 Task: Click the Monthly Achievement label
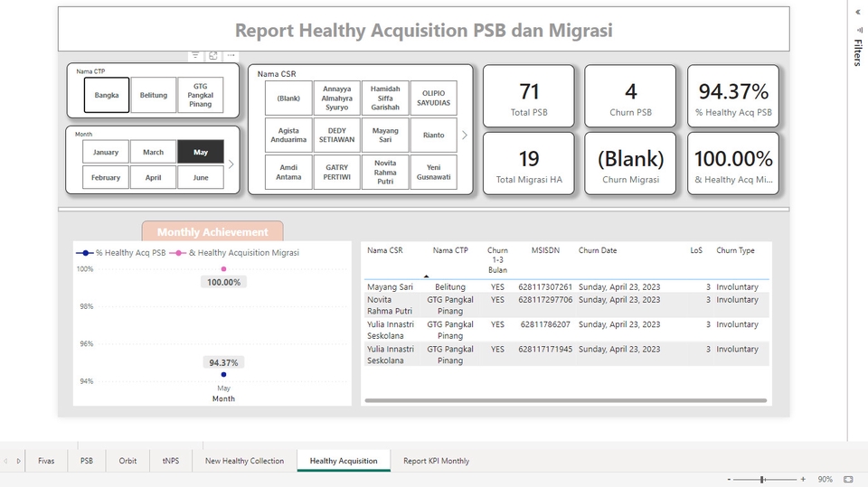(x=212, y=232)
